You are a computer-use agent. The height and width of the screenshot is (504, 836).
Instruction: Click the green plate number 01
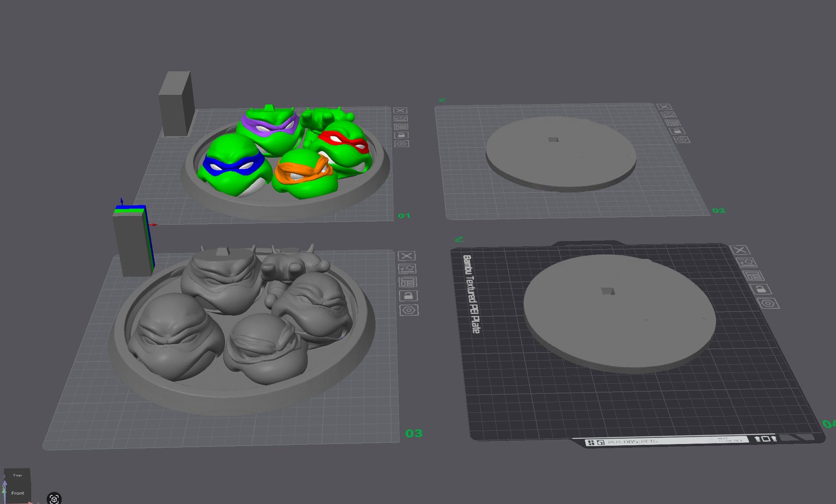pos(404,216)
